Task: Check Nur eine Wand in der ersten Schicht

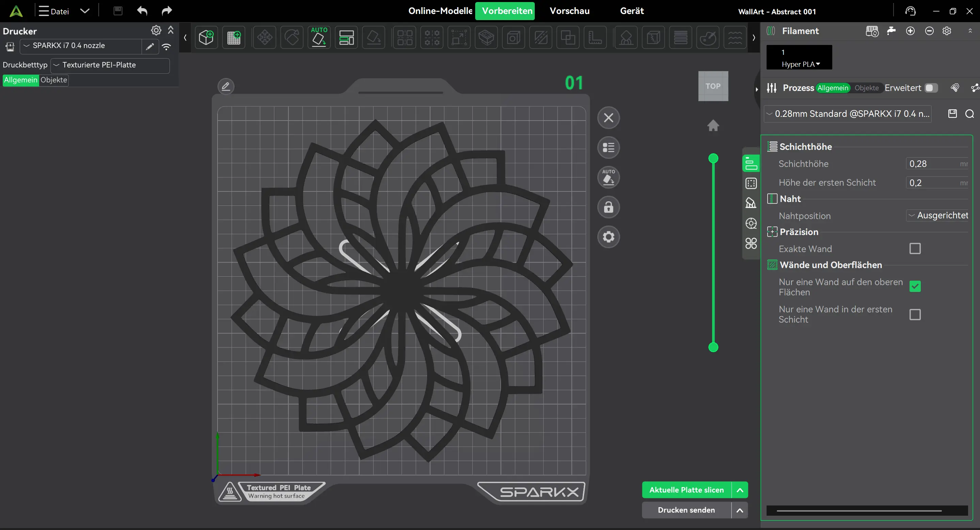Action: click(915, 314)
